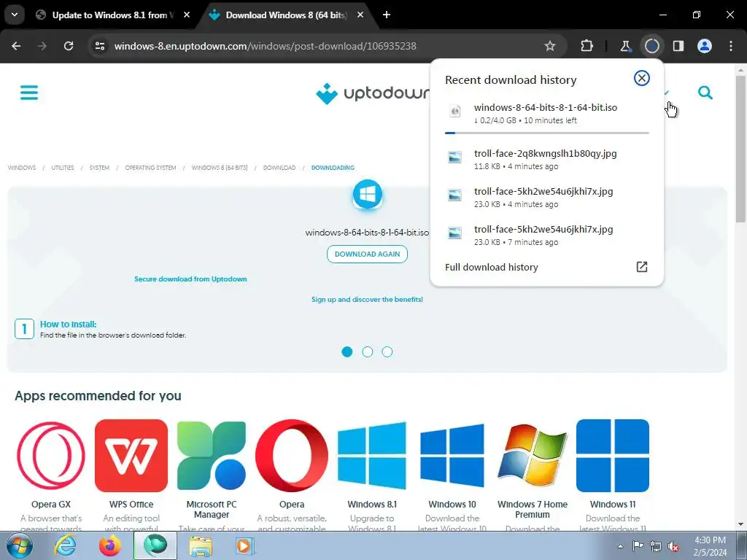Toggle the Chrome side panel icon
Screen dimensions: 747x560
tap(678, 46)
